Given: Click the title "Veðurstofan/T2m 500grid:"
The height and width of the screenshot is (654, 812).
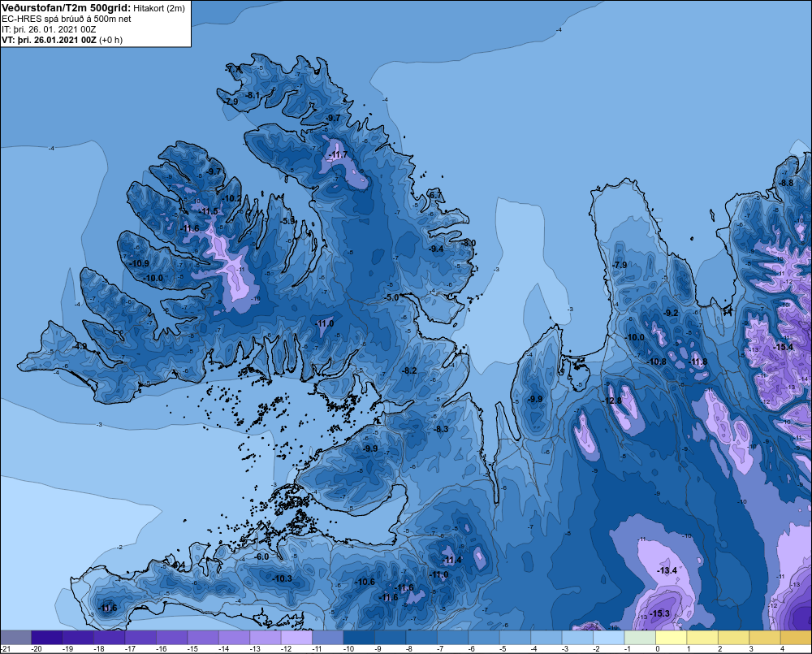Looking at the screenshot, I should point(67,7).
